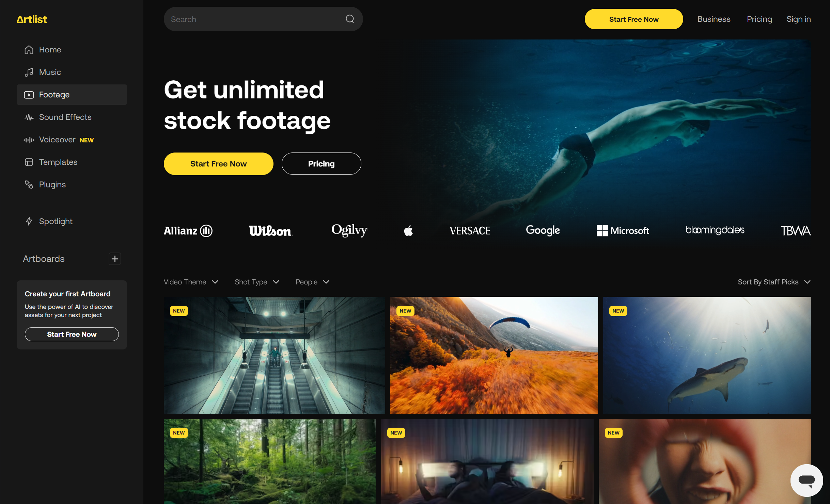Image resolution: width=830 pixels, height=504 pixels.
Task: Click the Sound Effects icon in sidebar
Action: coord(28,117)
